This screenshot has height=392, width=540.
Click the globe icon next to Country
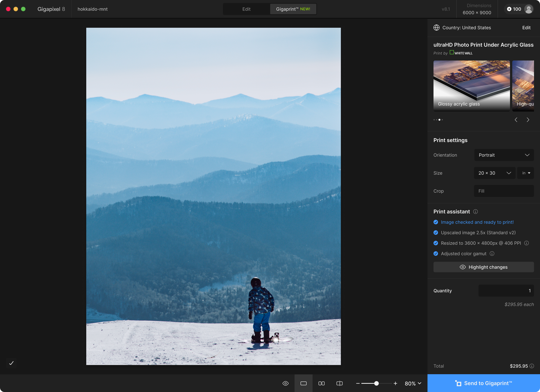point(436,28)
